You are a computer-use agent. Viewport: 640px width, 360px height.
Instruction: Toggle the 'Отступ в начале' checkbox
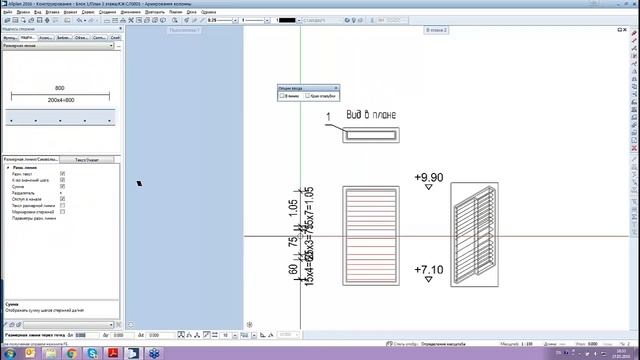tap(62, 199)
